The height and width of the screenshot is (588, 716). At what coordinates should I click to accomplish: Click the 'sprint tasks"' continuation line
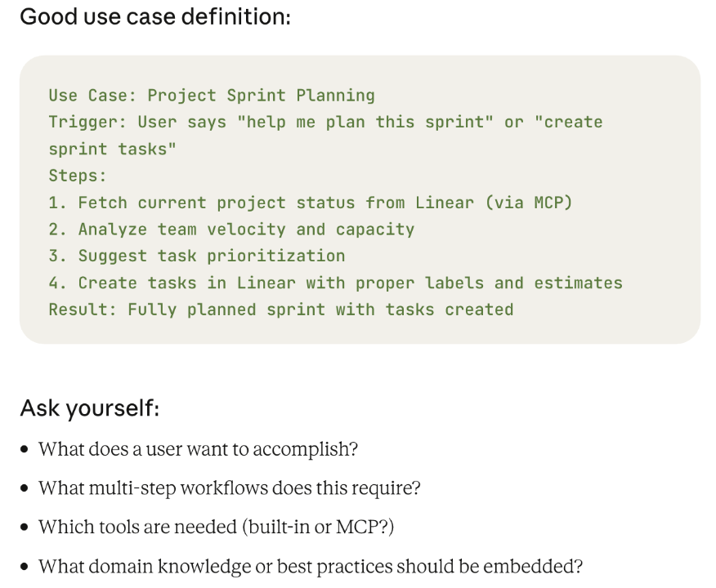pyautogui.click(x=112, y=149)
